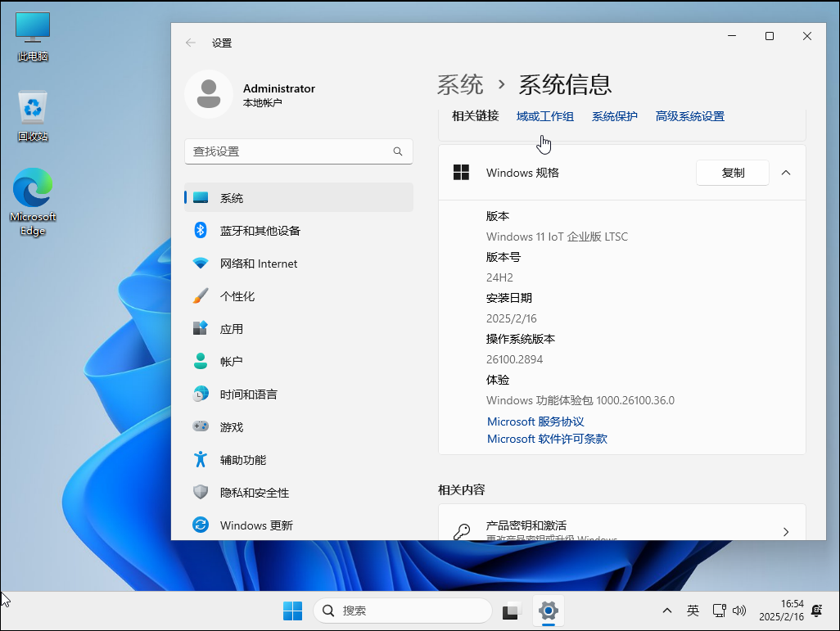Image resolution: width=840 pixels, height=631 pixels.
Task: Open the Start menu from the taskbar
Action: (x=292, y=611)
